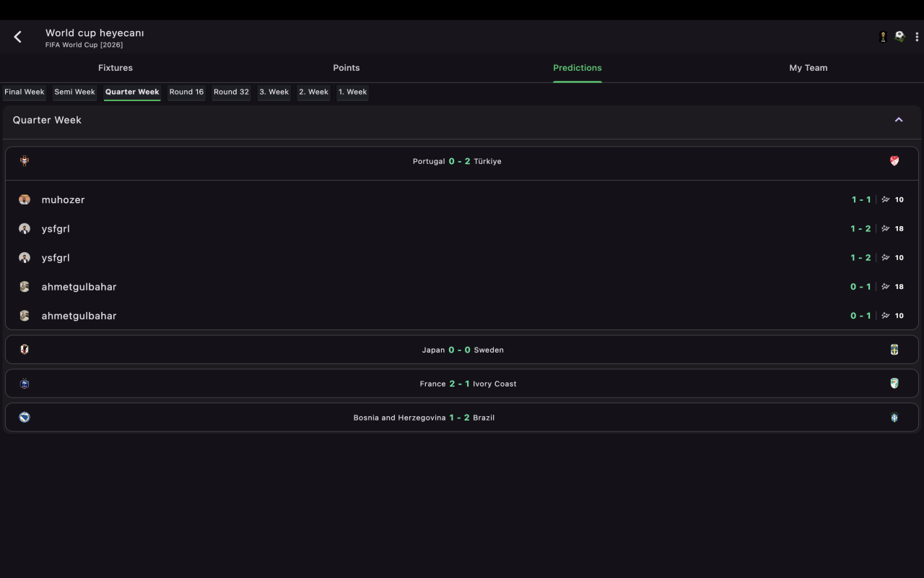Click FIFA World Cup [2026] subtitle
This screenshot has width=924, height=578.
point(84,45)
